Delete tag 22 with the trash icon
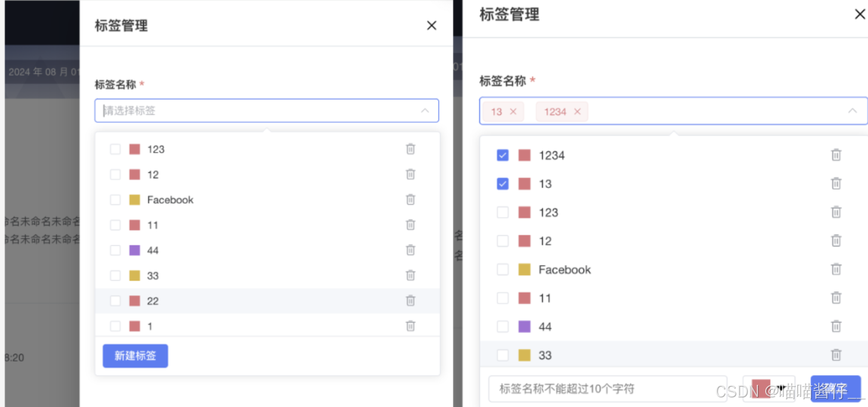The height and width of the screenshot is (407, 868). (x=411, y=300)
